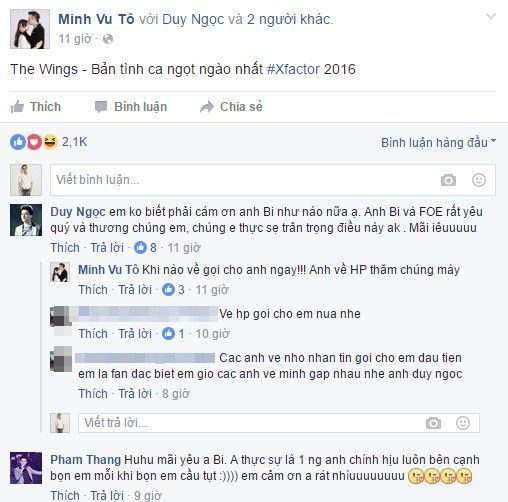Screen dimensions: 508x502
Task: Click Thích under Minh Vu Tô's reply
Action: pos(93,290)
